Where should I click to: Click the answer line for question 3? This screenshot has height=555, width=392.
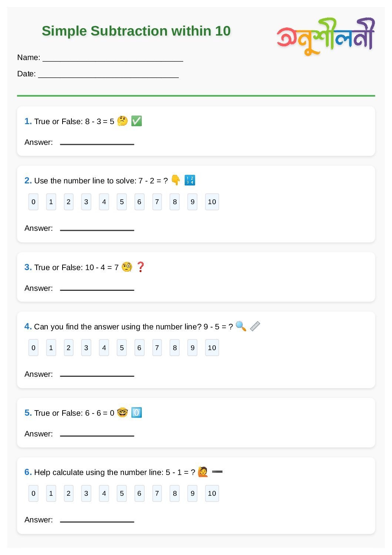tap(97, 289)
